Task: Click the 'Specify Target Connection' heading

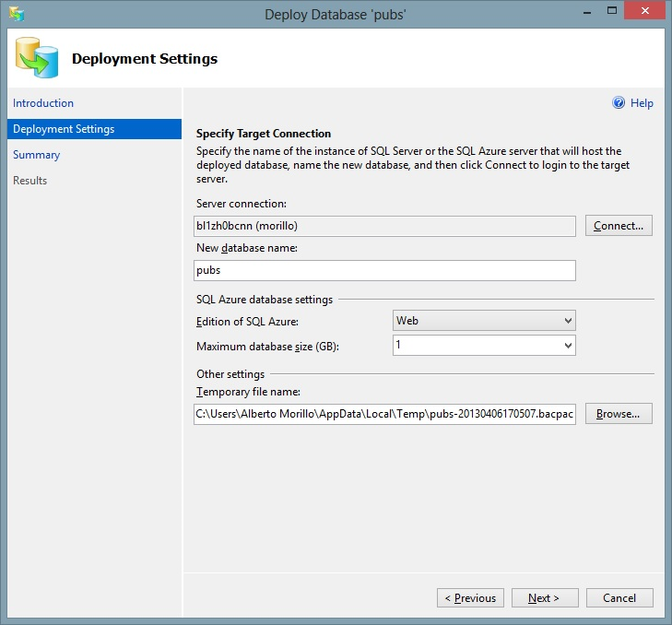Action: point(264,134)
